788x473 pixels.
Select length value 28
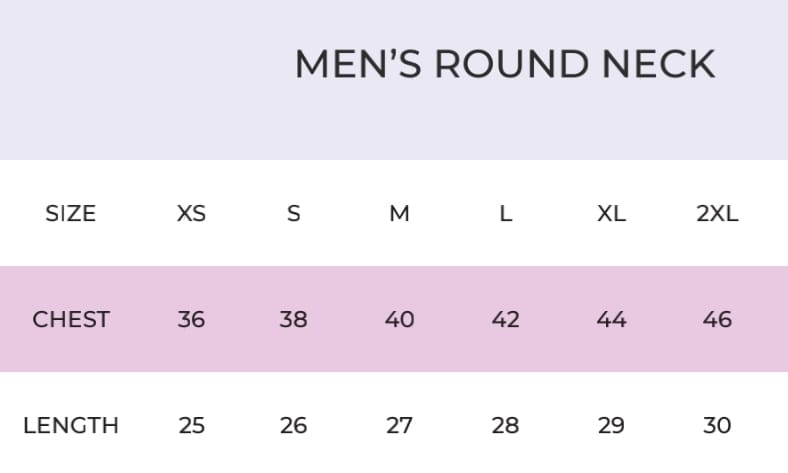[506, 425]
